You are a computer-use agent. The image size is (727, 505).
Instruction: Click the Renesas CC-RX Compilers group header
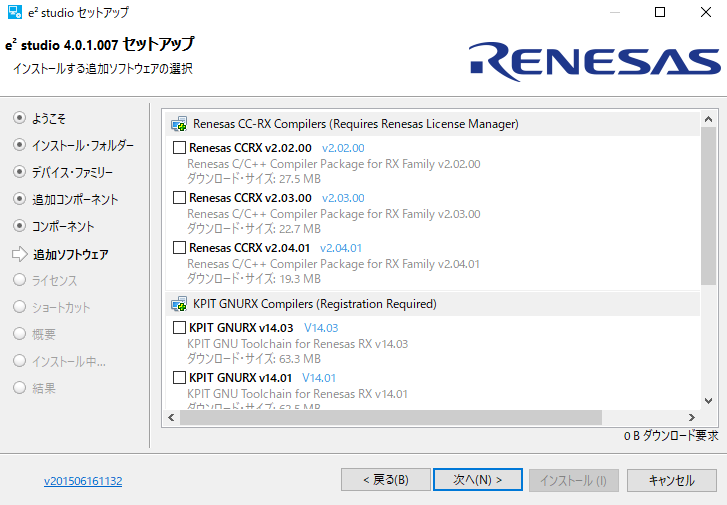pyautogui.click(x=432, y=124)
